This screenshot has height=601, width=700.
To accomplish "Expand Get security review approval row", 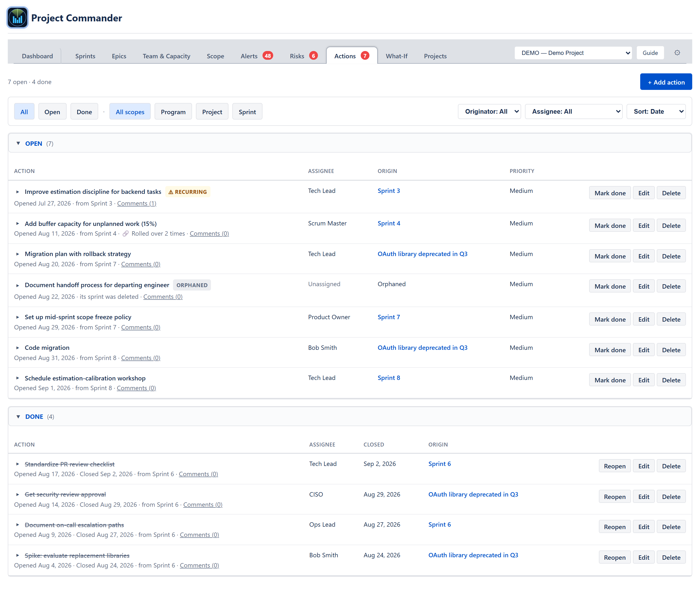I will 17,495.
